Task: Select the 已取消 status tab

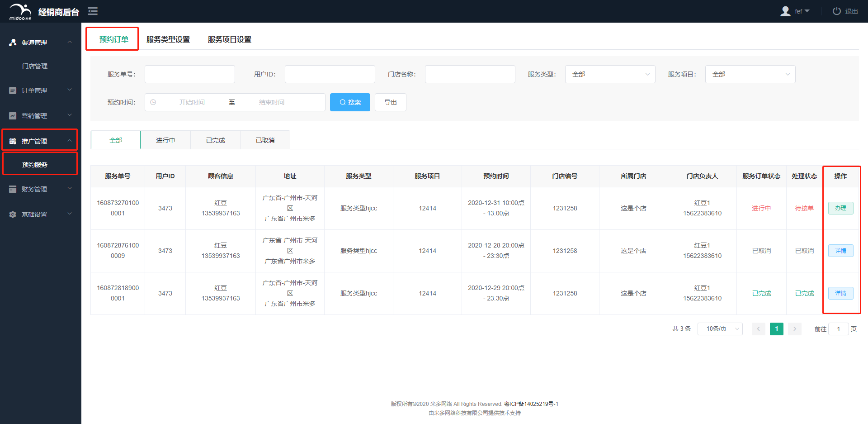Action: [x=265, y=140]
